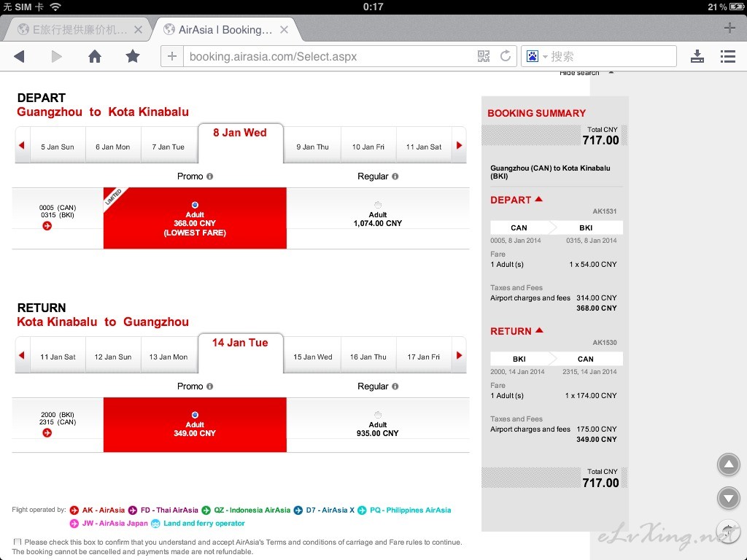The width and height of the screenshot is (747, 560).
Task: Choose 5 Jan Sun depart date
Action: pyautogui.click(x=58, y=147)
